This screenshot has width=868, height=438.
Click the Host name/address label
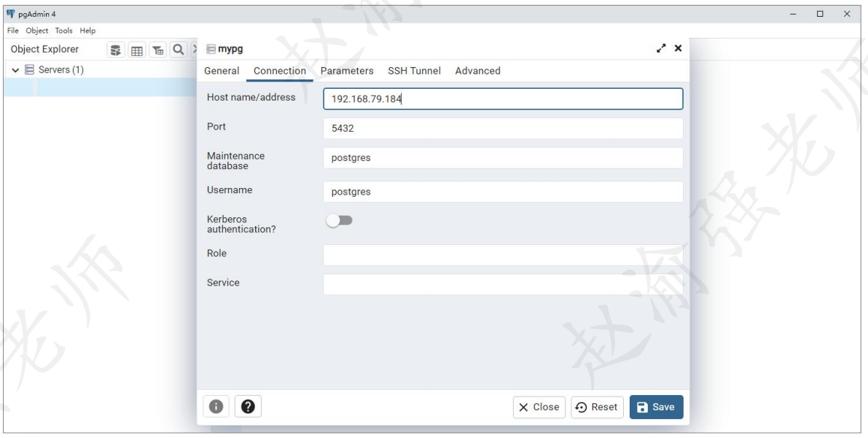[x=251, y=98]
